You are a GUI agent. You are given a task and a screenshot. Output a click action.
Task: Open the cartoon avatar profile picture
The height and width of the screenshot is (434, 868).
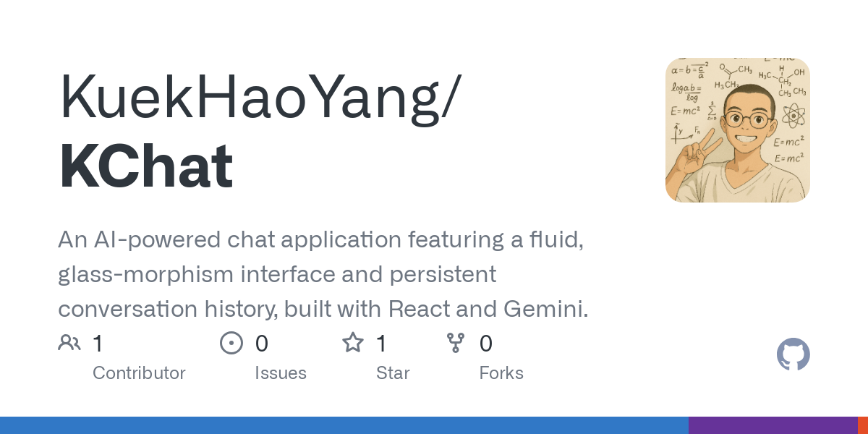738,130
